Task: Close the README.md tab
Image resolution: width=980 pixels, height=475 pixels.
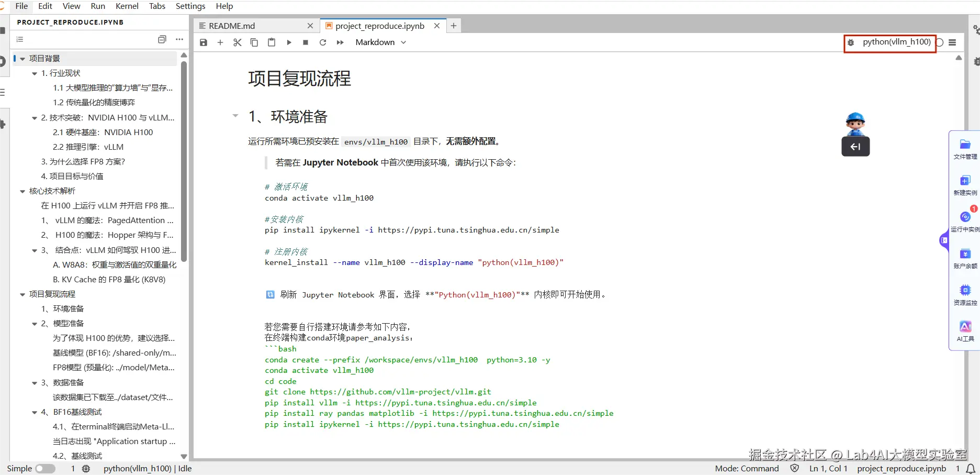Action: click(310, 26)
